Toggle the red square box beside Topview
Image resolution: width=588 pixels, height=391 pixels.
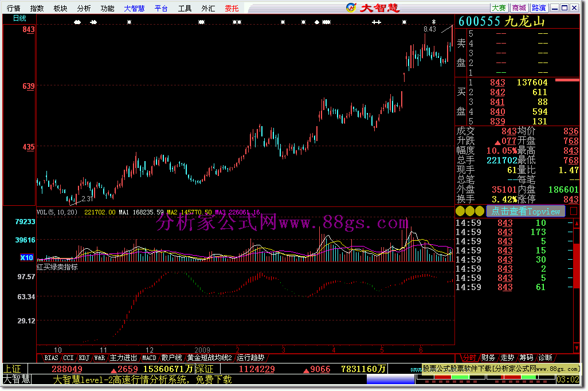tap(573, 211)
